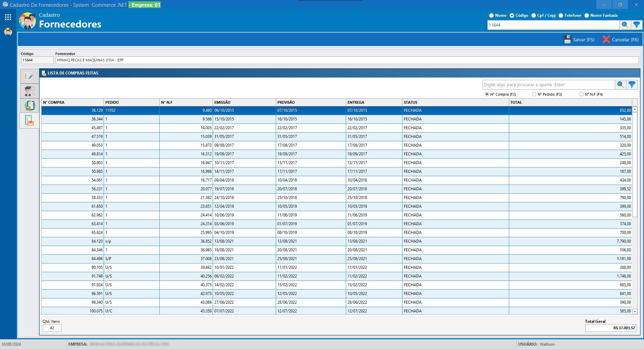The width and height of the screenshot is (644, 349).
Task: Open the clipboard with boxes tab
Action: [x=30, y=106]
